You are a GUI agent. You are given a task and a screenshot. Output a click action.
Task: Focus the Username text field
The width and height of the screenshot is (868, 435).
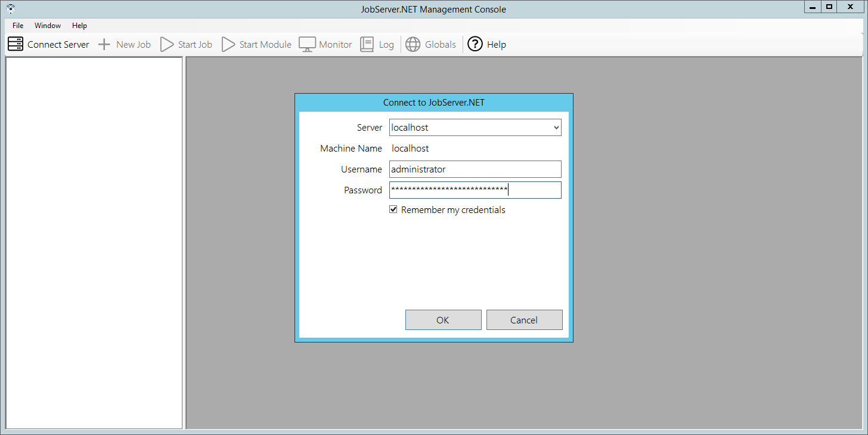[475, 169]
